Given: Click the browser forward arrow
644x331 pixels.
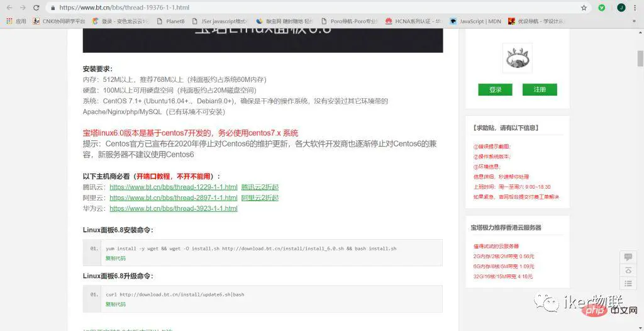Looking at the screenshot, I should 23,8.
